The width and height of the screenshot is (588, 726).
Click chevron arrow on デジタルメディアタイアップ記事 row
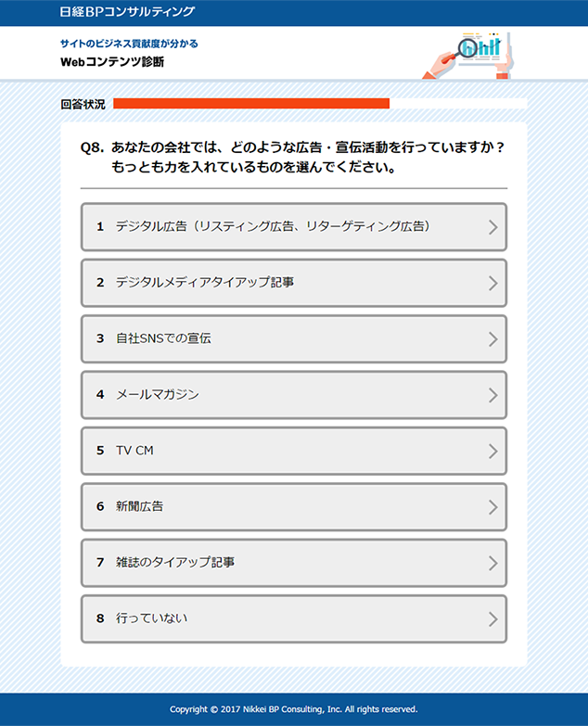tap(492, 283)
